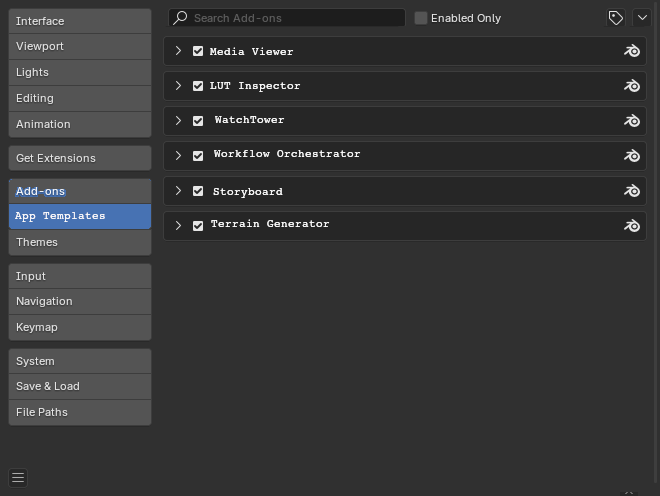
Task: Expand the Media Viewer add-on details
Action: point(178,51)
